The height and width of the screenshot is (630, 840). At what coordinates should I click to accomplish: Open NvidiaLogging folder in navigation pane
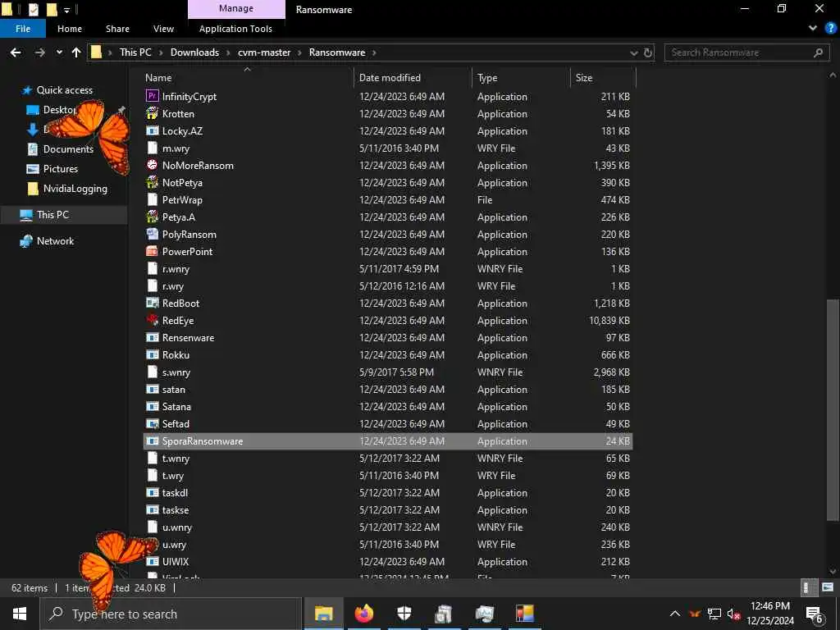click(x=75, y=189)
